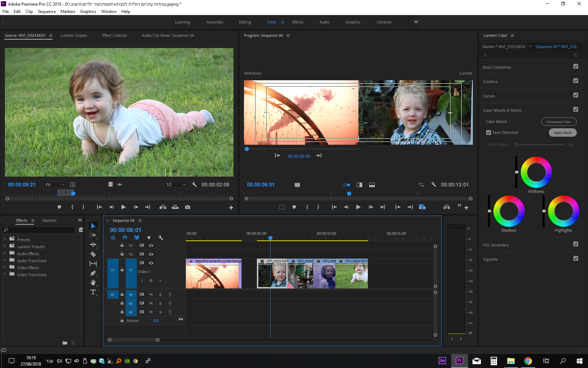Screen dimensions: 588x368
Task: Select the Pen tool in the tools panel
Action: tap(93, 273)
